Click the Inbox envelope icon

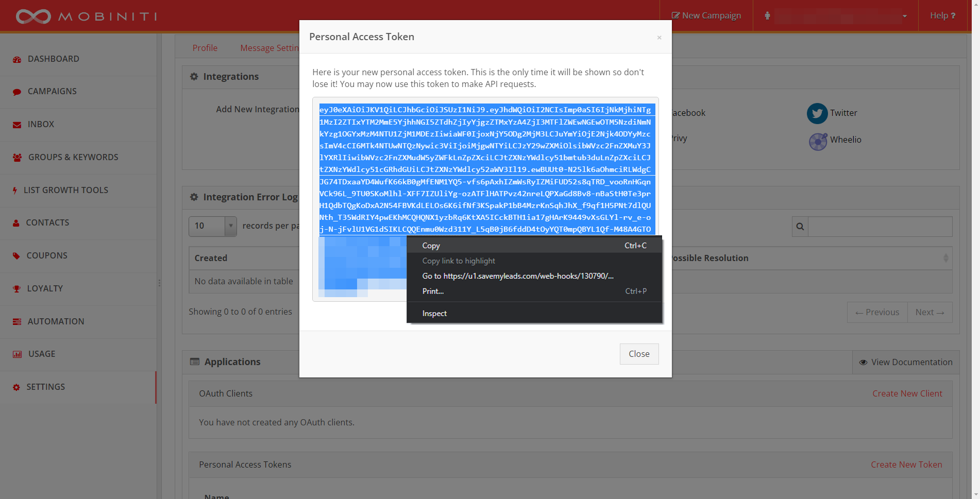17,125
